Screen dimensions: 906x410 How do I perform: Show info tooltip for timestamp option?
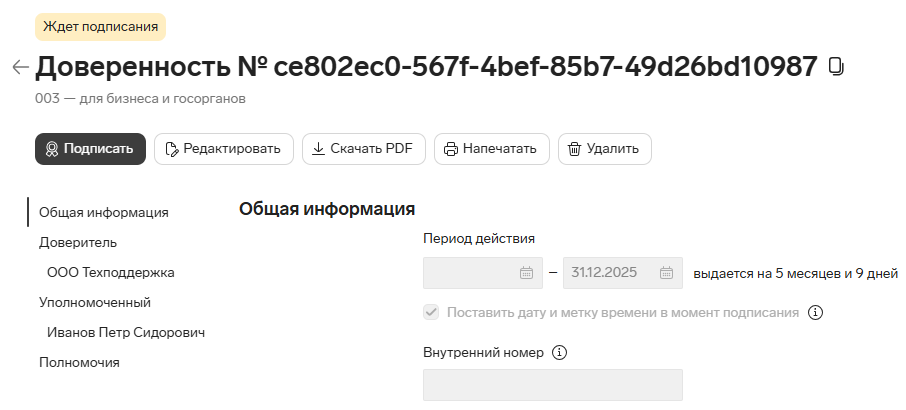tap(815, 313)
